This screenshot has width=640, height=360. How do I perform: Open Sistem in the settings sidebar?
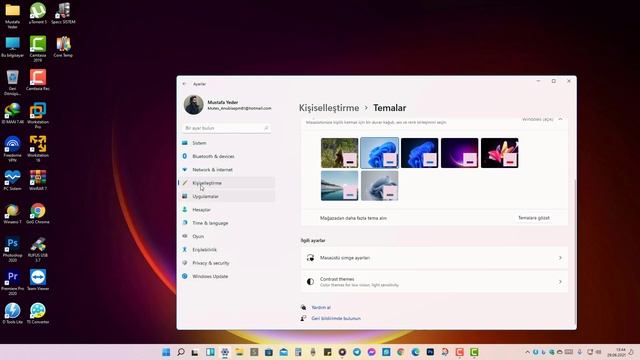click(227, 143)
